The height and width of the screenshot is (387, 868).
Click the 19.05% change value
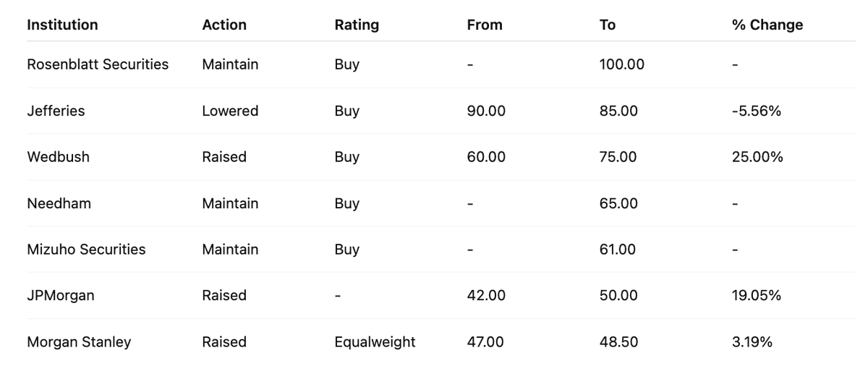pos(757,296)
